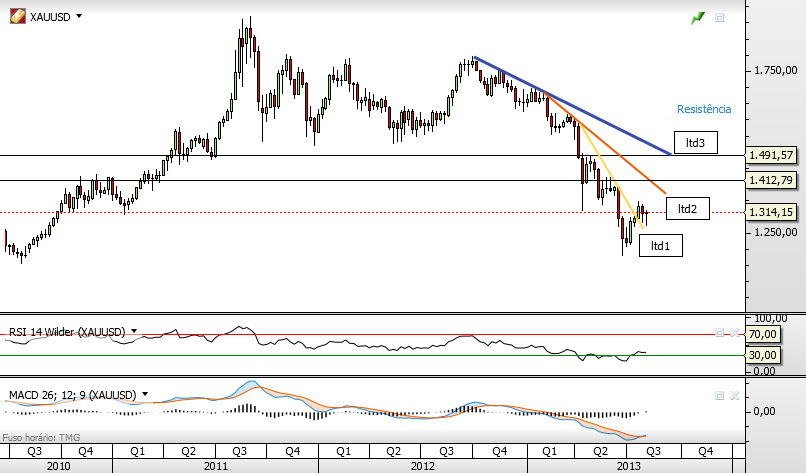This screenshot has height=473, width=806.
Task: Click the gold bar XAUUSD symbol icon
Action: pyautogui.click(x=18, y=16)
